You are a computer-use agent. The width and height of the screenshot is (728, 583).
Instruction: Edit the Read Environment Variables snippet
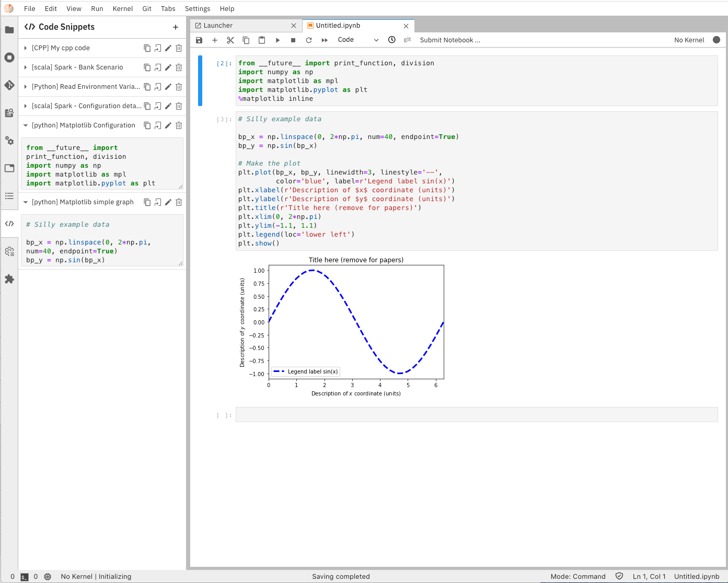pos(168,87)
